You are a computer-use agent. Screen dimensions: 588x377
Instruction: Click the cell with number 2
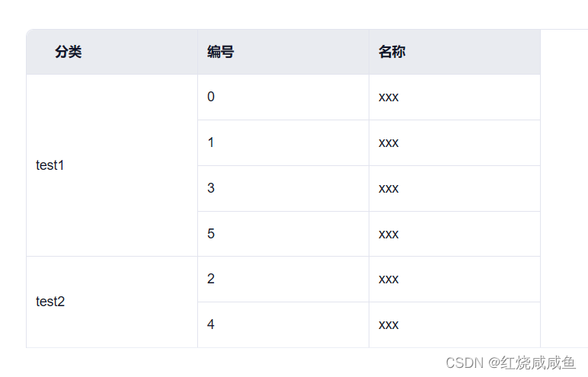click(211, 280)
